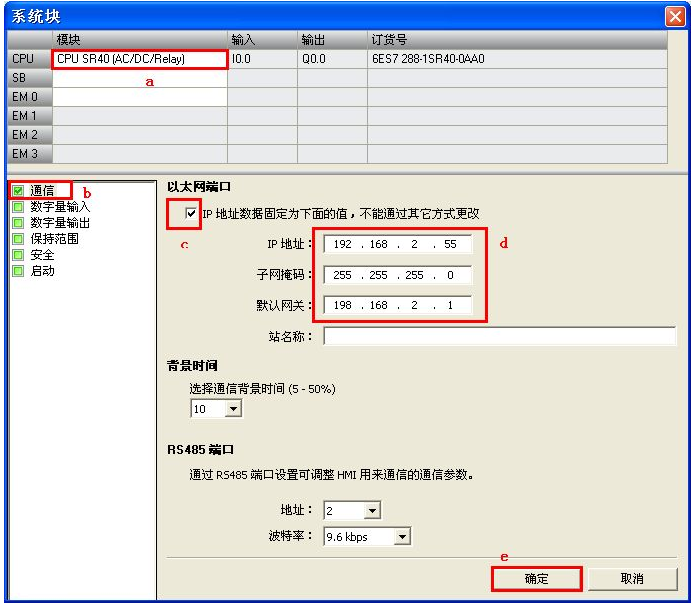Viewport: 698px width, 606px height.
Task: Select the EM 0 row header
Action: click(30, 97)
